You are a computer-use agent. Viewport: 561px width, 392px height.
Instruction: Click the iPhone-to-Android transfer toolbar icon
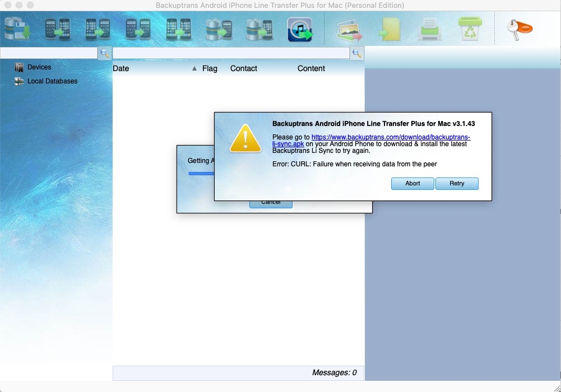[x=98, y=29]
